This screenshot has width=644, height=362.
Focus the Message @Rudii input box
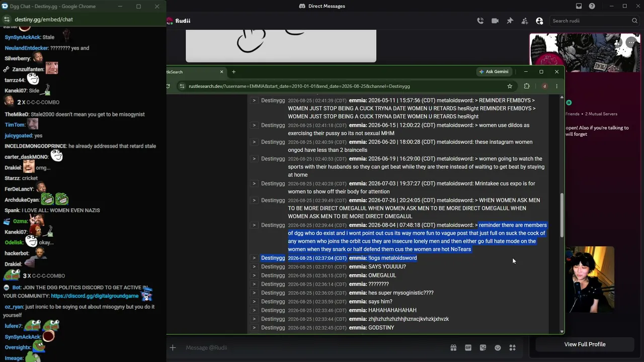(312, 347)
